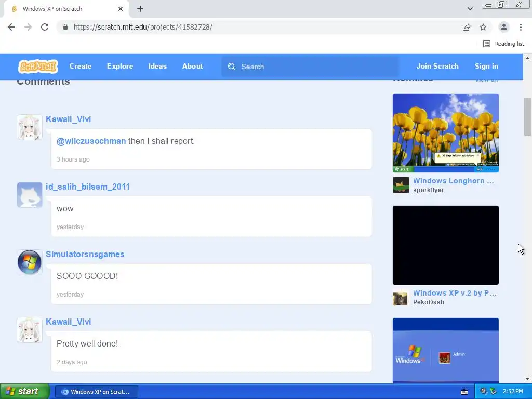The image size is (532, 399).
Task: Click the sparkflyer author name
Action: [x=429, y=190]
